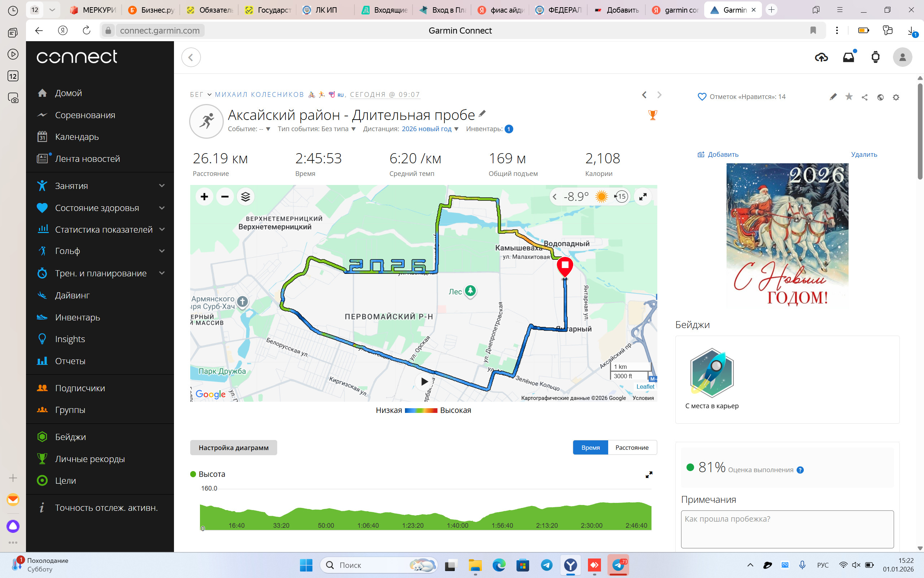This screenshot has width=924, height=578.
Task: Switch chart axis to Время
Action: 590,448
